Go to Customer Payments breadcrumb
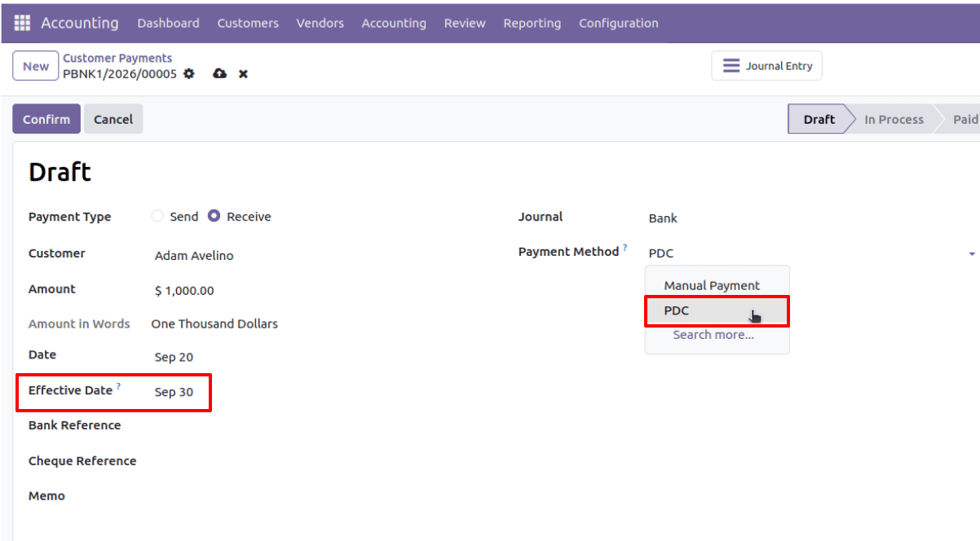The width and height of the screenshot is (980, 541). coord(117,58)
